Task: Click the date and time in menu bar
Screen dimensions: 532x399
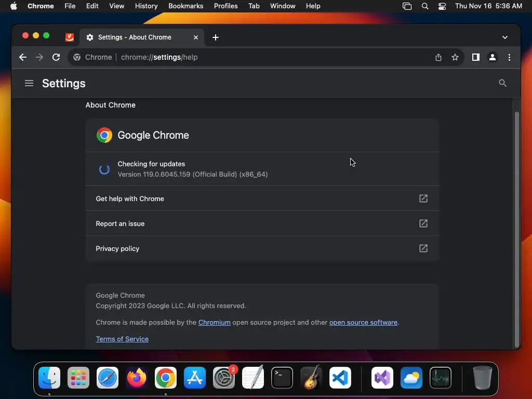Action: (x=488, y=6)
